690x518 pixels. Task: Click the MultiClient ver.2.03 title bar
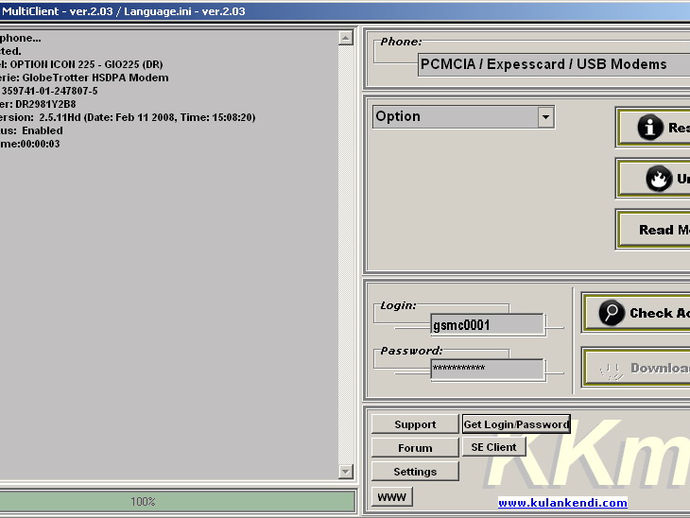pos(345,11)
